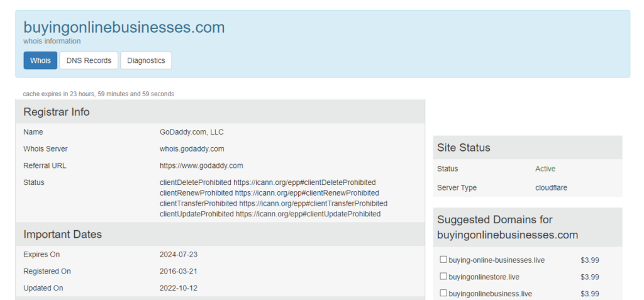
Task: Tick the buyingonlinestore.live checkbox
Action: click(x=443, y=277)
